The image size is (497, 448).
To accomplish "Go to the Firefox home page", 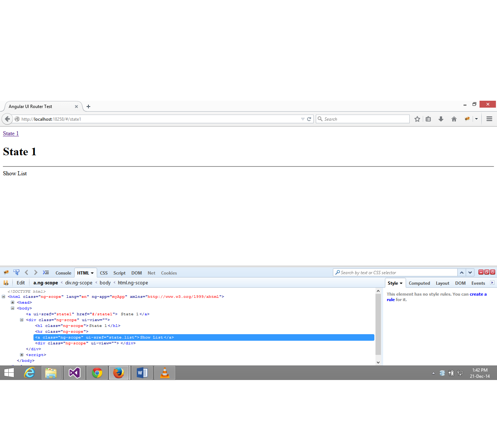I will (x=454, y=119).
